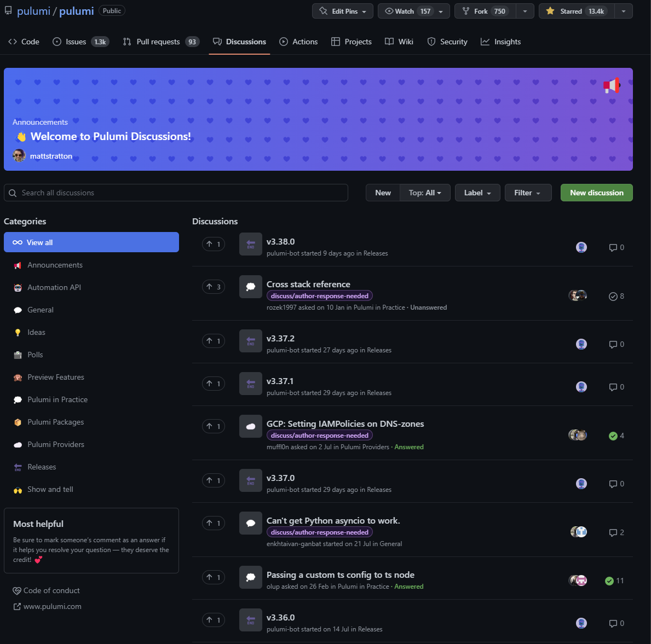Click mattstratton's avatar thumbnail on the banner
Image resolution: width=651 pixels, height=644 pixels.
[19, 155]
